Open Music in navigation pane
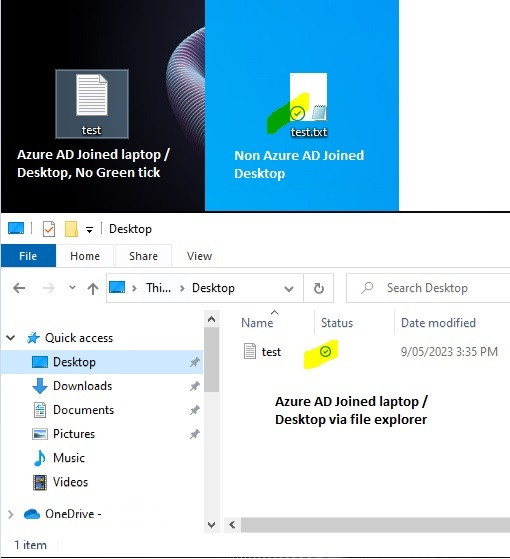The height and width of the screenshot is (559, 510). [x=69, y=457]
